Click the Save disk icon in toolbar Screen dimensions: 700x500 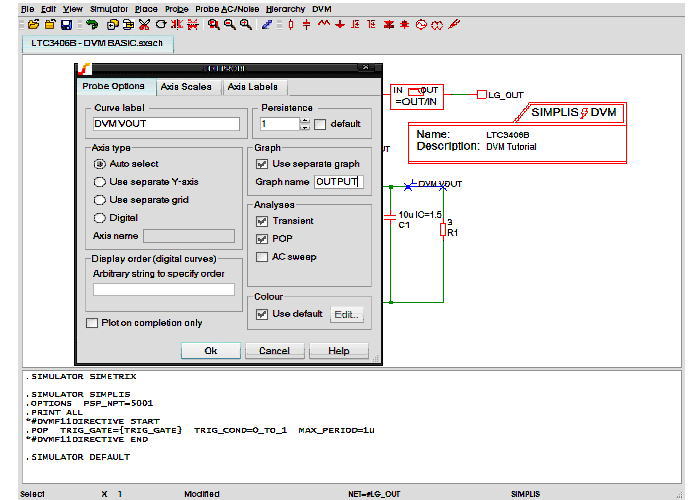65,24
